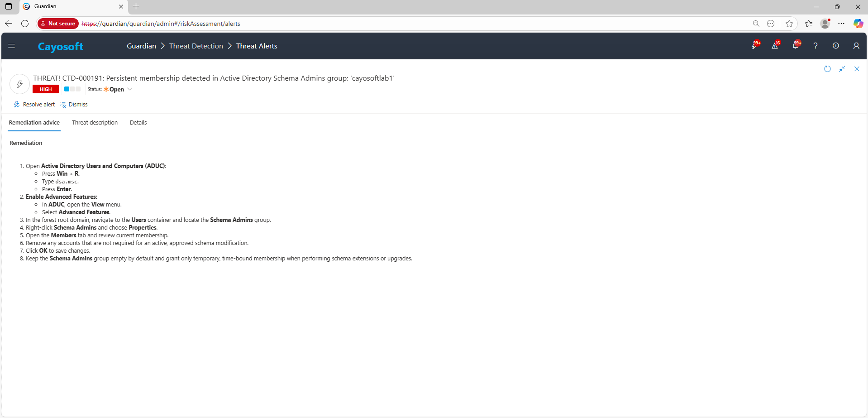Screen dimensions: 868x418
Task: Switch to the Threat description tab
Action: 95,123
